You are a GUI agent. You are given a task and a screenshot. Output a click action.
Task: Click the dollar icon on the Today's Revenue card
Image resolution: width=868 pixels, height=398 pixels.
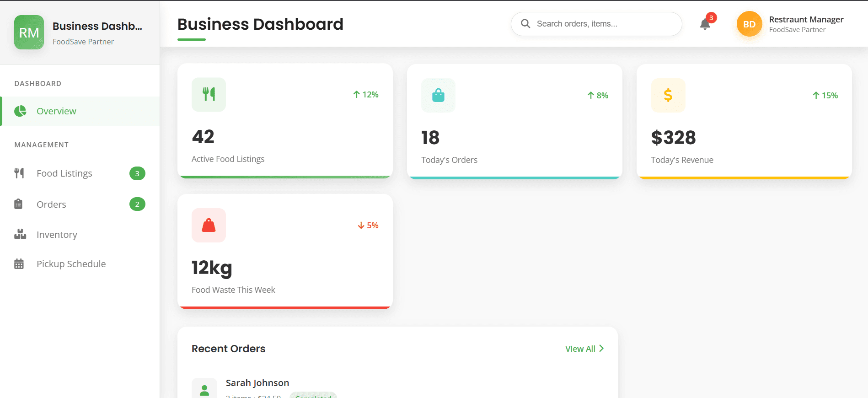pos(668,95)
